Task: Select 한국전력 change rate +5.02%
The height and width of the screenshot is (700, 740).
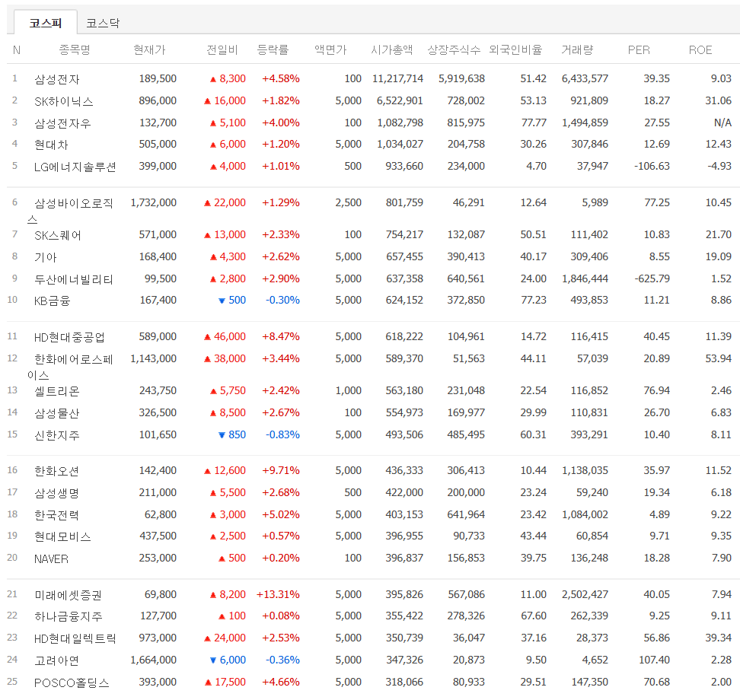Action: coord(281,515)
